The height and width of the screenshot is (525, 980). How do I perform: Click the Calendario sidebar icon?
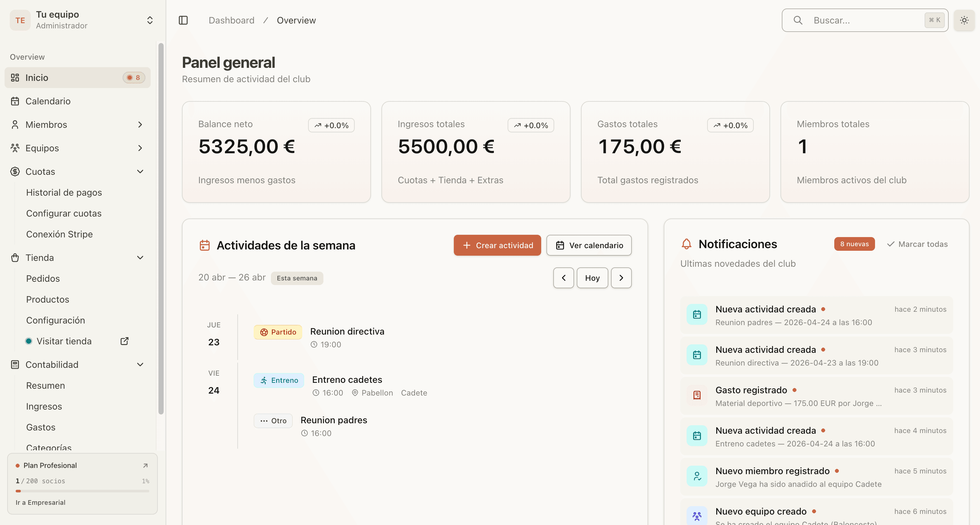(x=15, y=101)
